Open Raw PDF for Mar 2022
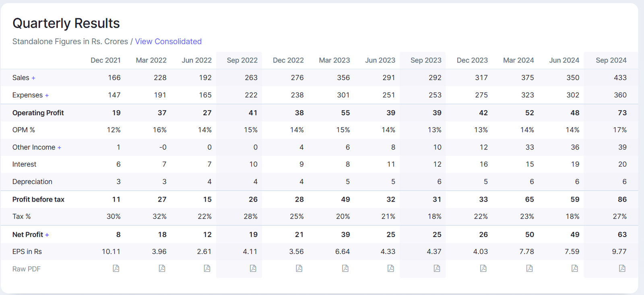Image resolution: width=644 pixels, height=295 pixels. [162, 268]
